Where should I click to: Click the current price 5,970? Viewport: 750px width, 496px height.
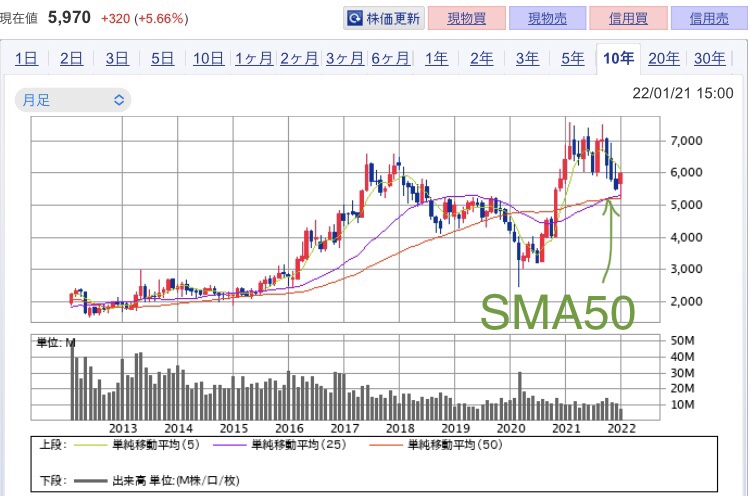point(69,18)
